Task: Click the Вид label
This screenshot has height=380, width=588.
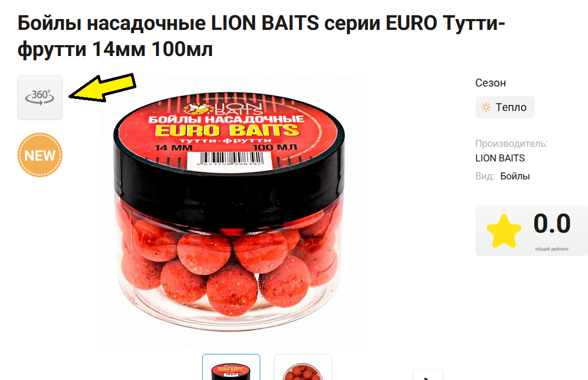Action: pyautogui.click(x=485, y=176)
